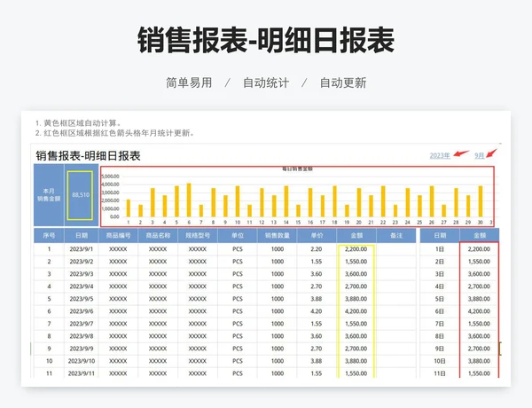Click the sheet's 销售报表-明细日报表 title above the chart
The image size is (532, 408).
88,156
